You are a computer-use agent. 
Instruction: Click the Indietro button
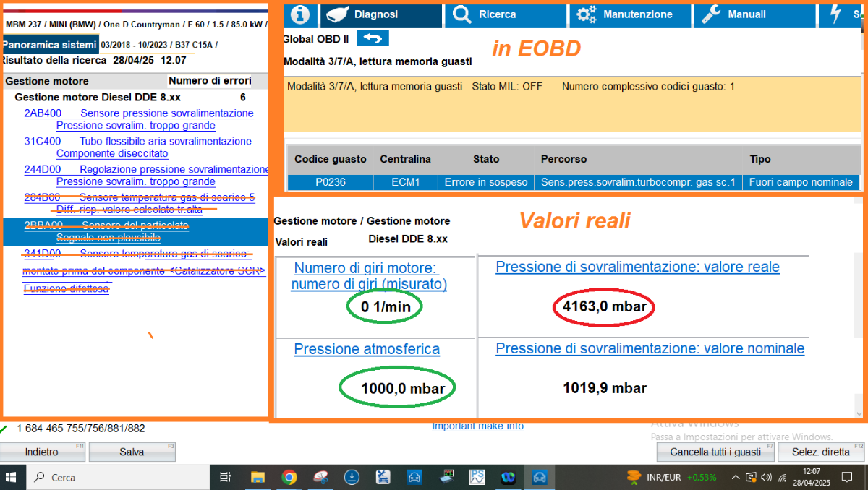[43, 452]
